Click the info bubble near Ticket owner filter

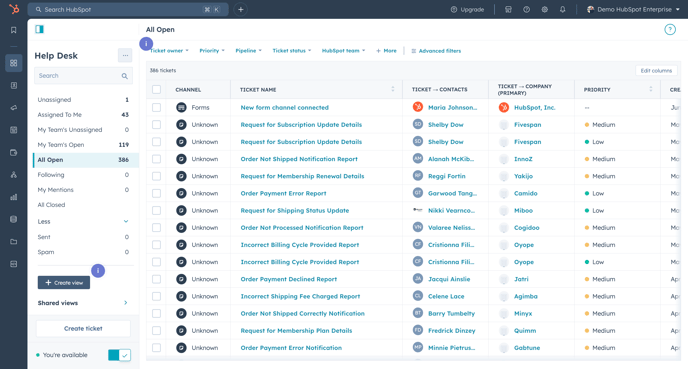(146, 44)
